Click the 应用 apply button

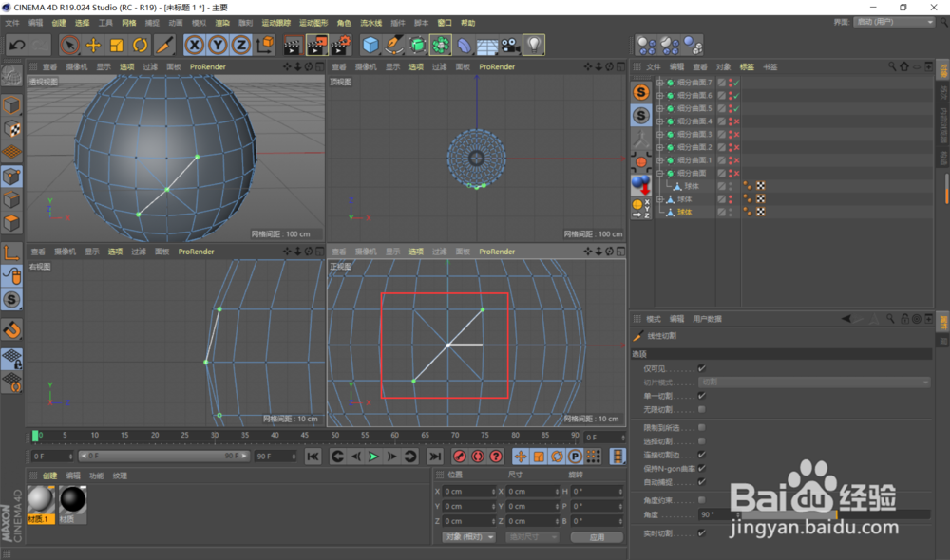click(597, 537)
